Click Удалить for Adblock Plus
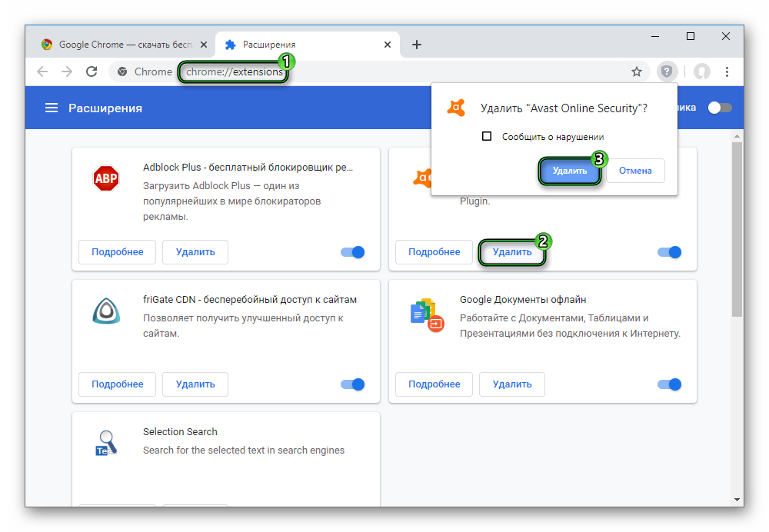 pyautogui.click(x=195, y=252)
